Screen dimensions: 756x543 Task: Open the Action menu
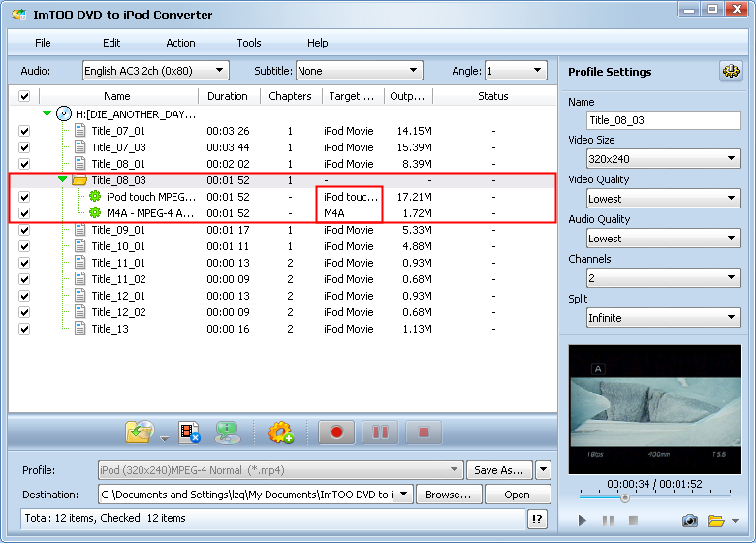(x=180, y=43)
